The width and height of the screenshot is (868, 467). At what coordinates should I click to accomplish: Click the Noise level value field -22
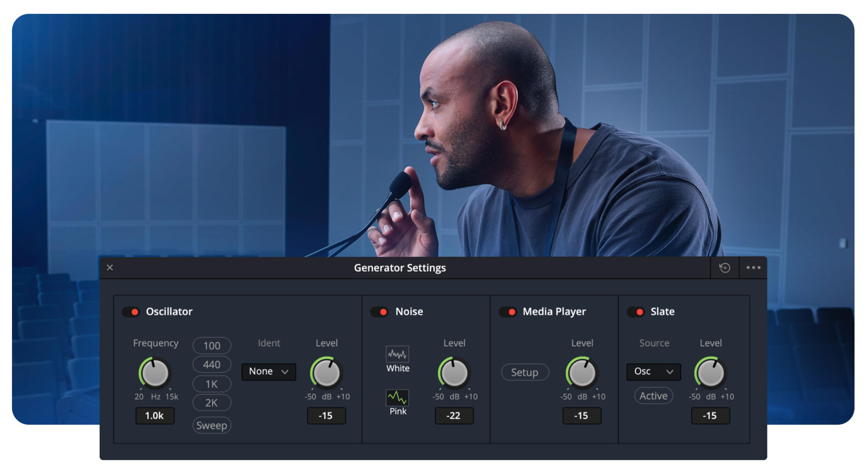coord(453,416)
